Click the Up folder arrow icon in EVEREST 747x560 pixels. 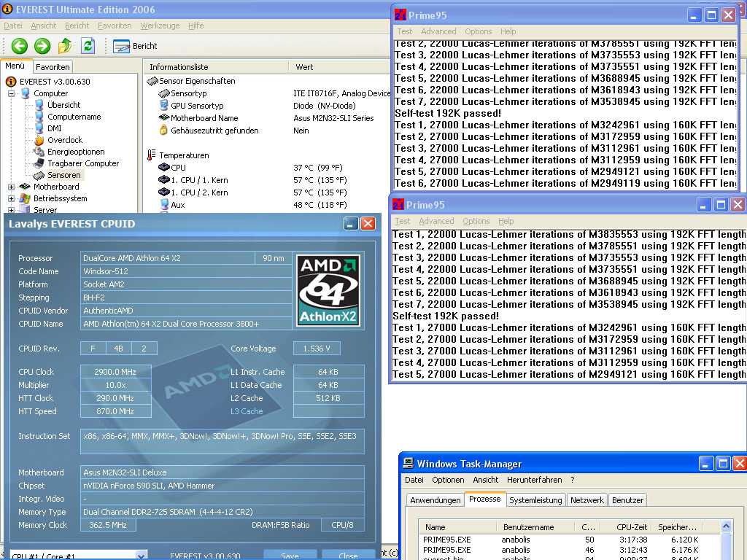65,46
